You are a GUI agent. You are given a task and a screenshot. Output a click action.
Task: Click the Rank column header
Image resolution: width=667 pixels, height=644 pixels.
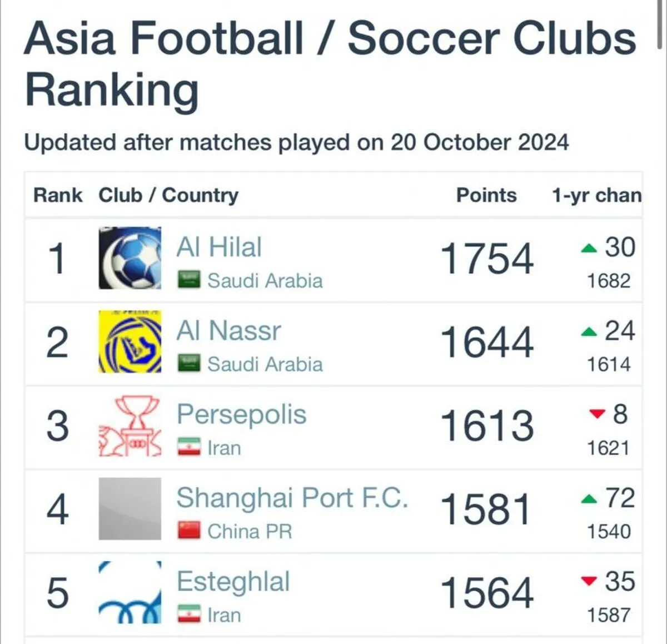pos(58,195)
